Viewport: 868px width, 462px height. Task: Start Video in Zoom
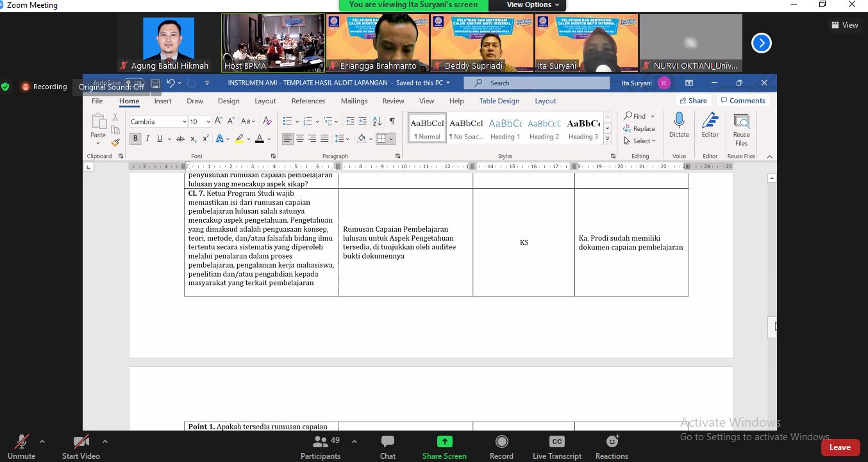pos(81,447)
